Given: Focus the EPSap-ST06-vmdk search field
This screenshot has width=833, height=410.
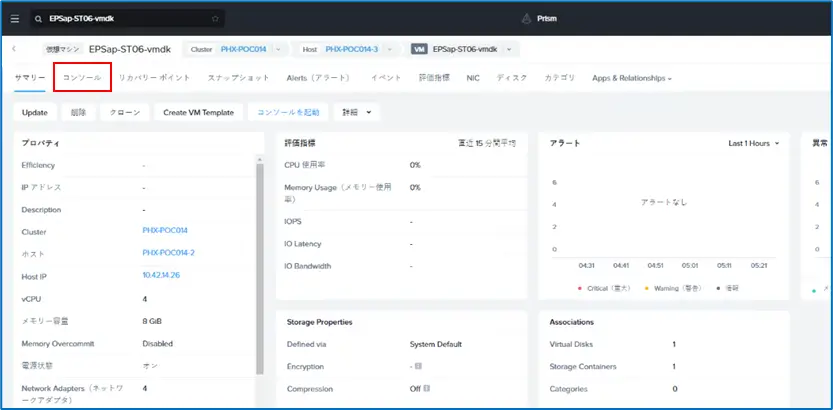Looking at the screenshot, I should coord(128,19).
